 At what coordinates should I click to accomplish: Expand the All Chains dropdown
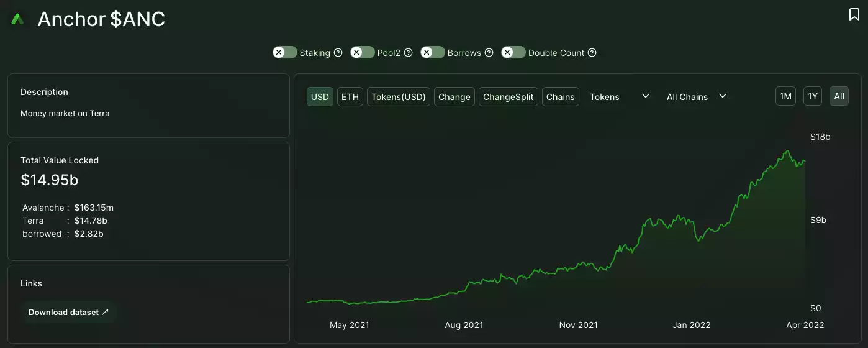point(696,97)
